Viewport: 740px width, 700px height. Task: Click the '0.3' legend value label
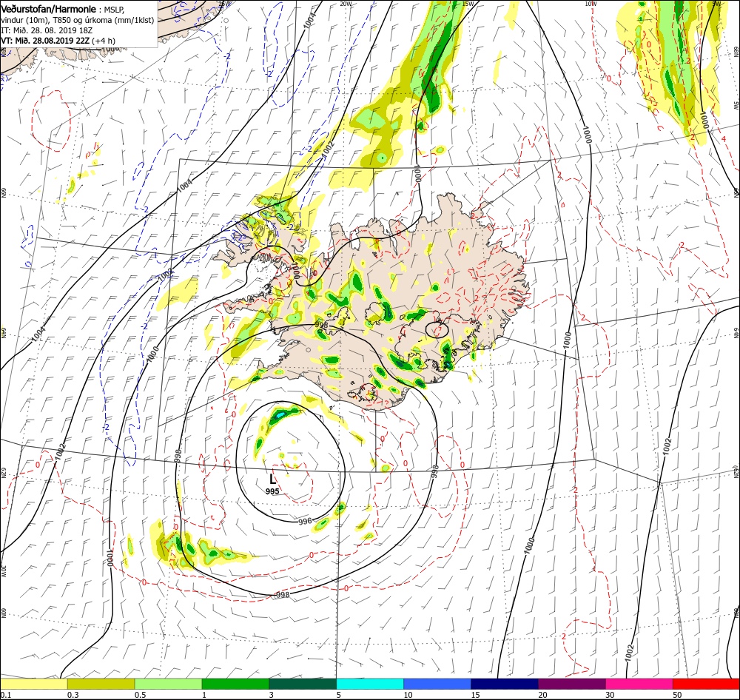point(73,695)
